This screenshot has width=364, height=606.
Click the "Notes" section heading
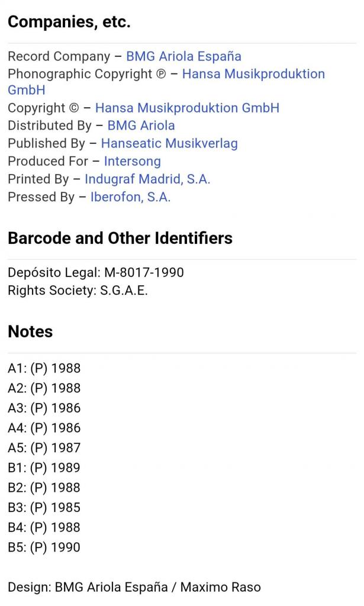click(x=30, y=332)
